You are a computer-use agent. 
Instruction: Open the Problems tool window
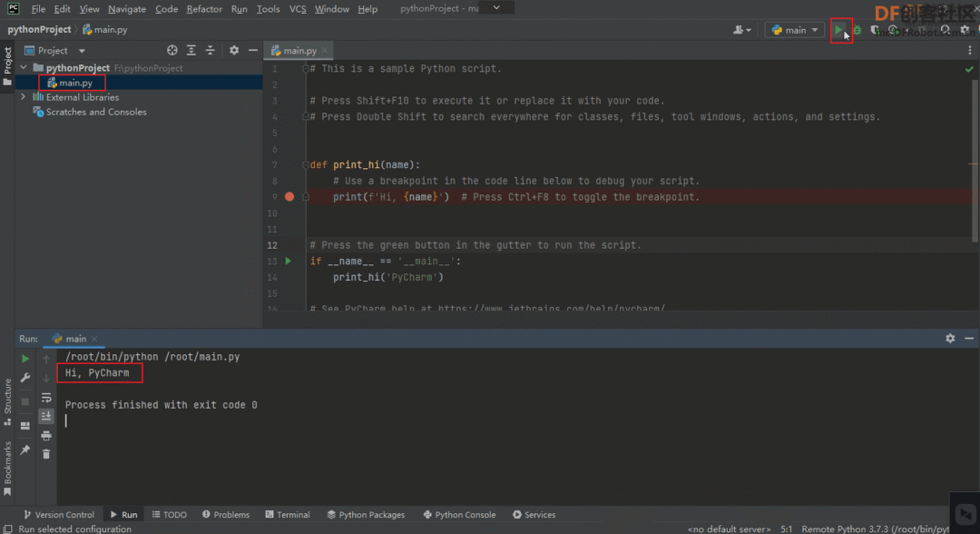coord(226,515)
